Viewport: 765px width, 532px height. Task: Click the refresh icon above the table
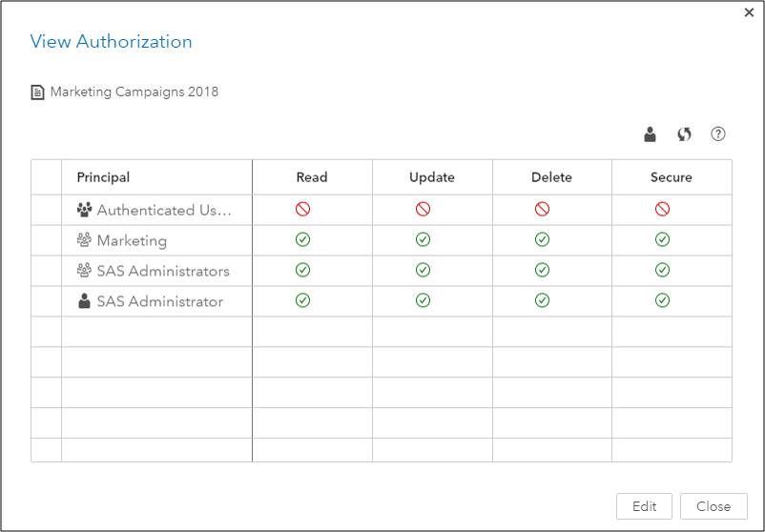pos(684,134)
